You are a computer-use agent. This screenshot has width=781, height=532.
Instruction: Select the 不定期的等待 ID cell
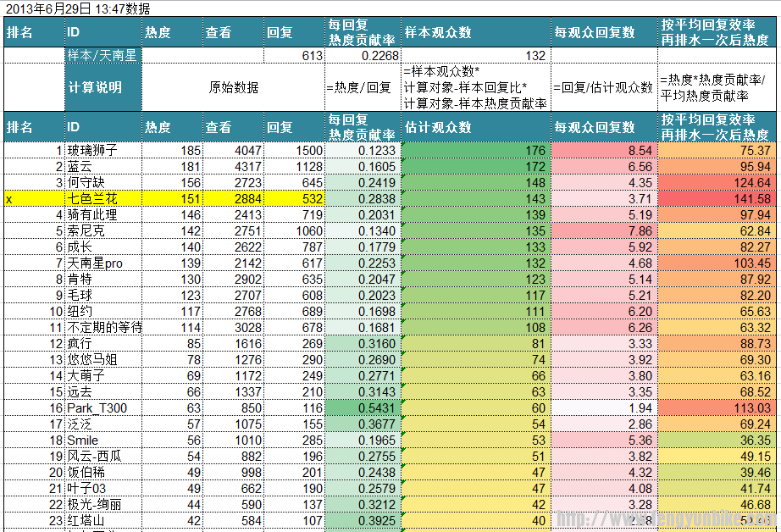coord(102,328)
